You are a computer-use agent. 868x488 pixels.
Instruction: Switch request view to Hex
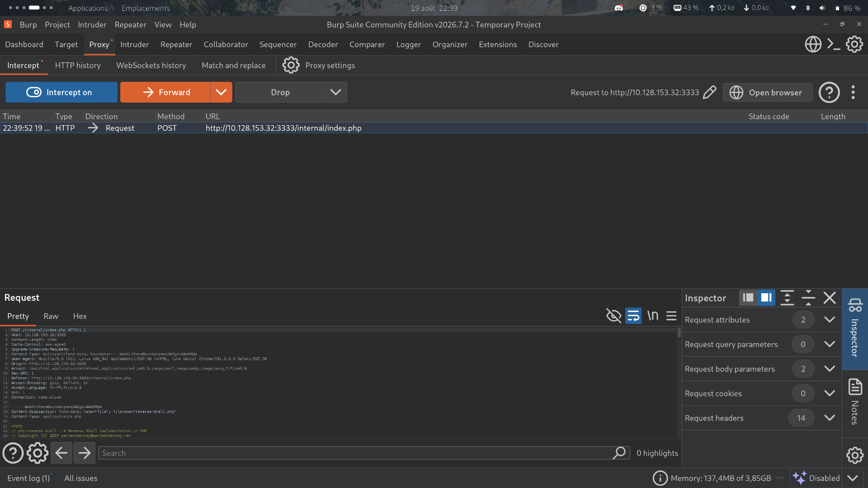(80, 316)
